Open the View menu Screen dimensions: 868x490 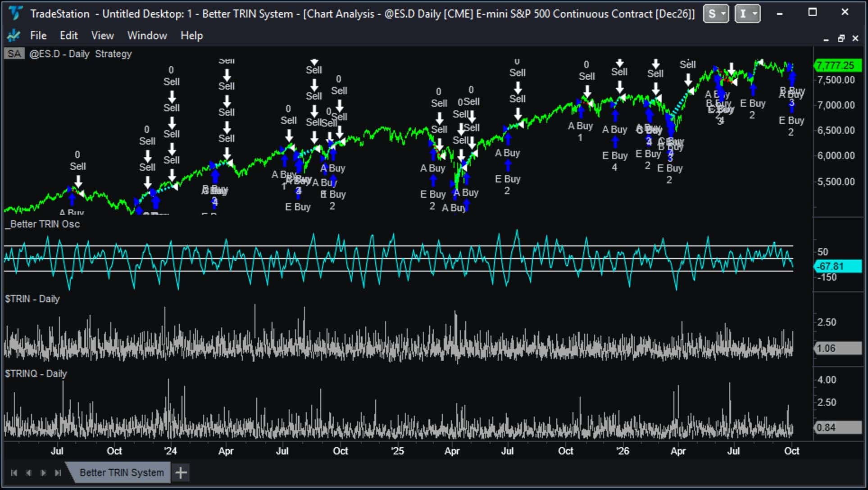pos(102,35)
